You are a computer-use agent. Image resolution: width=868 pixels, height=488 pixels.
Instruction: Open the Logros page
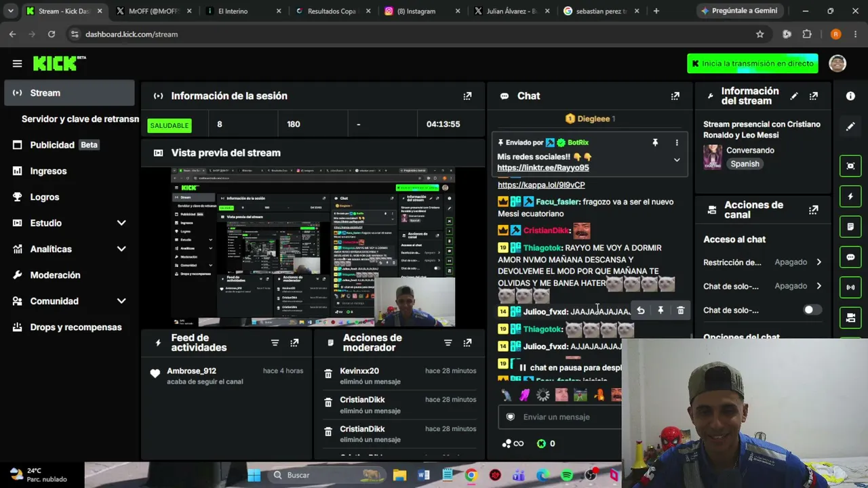pyautogui.click(x=69, y=197)
